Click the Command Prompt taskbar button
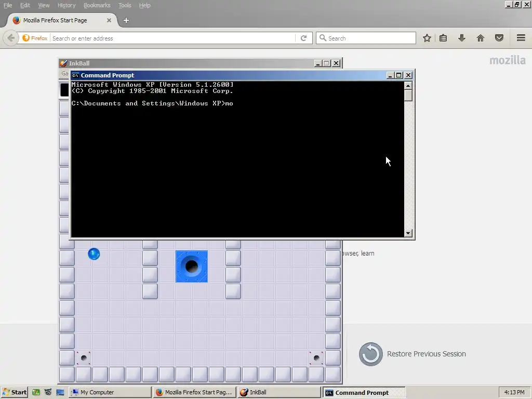 pyautogui.click(x=364, y=393)
